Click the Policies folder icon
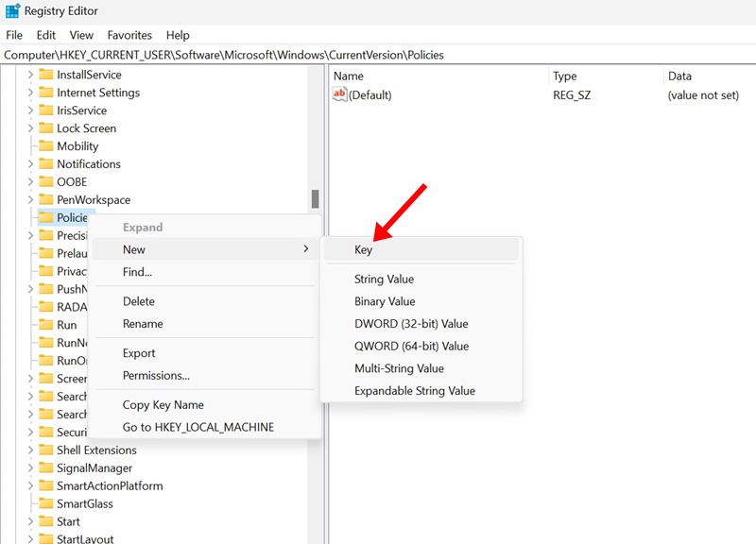The width and height of the screenshot is (756, 544). pos(45,218)
